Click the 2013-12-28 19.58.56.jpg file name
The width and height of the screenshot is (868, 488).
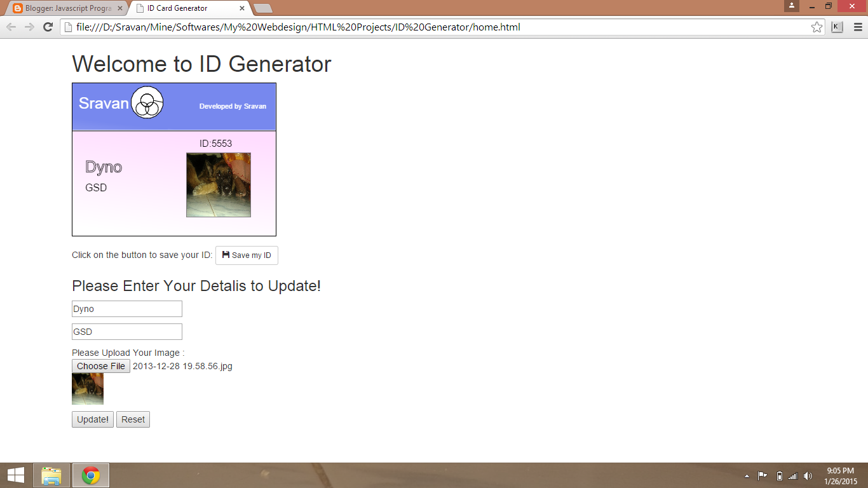coord(182,366)
